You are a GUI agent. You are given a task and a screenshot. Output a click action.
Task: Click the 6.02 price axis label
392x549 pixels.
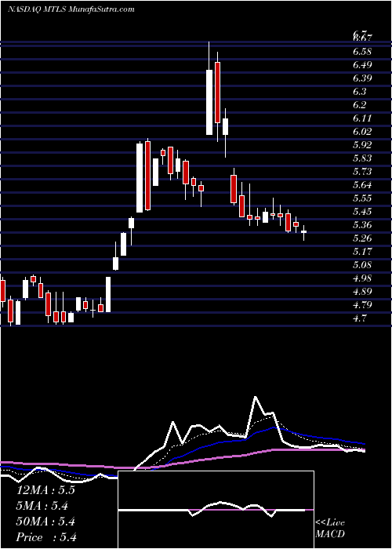[362, 132]
